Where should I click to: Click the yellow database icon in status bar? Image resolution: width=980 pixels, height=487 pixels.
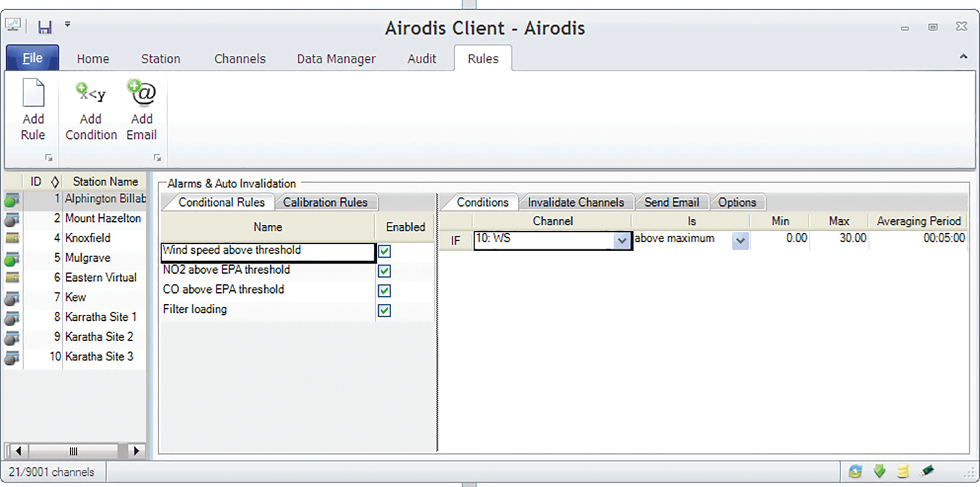point(903,471)
